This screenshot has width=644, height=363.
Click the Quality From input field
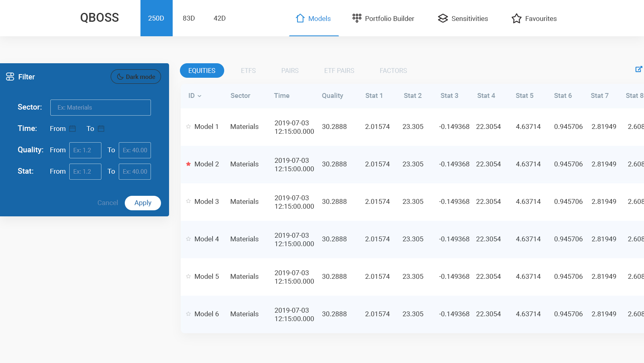[85, 150]
